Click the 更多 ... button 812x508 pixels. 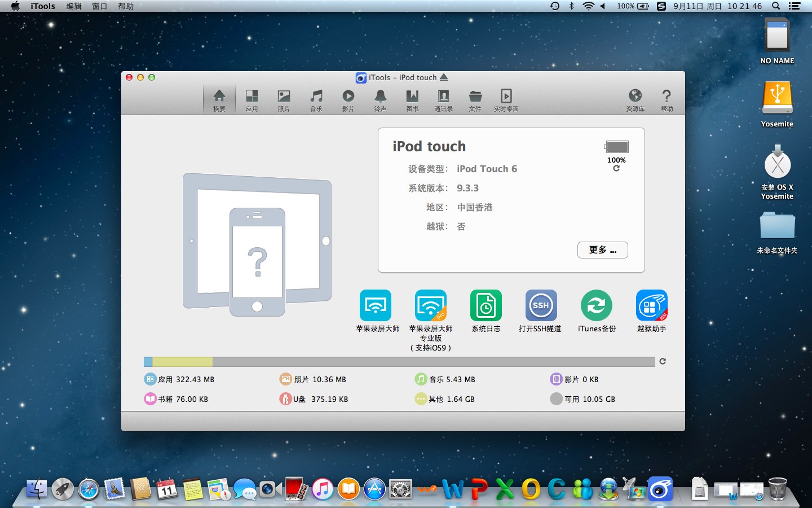[x=602, y=250]
